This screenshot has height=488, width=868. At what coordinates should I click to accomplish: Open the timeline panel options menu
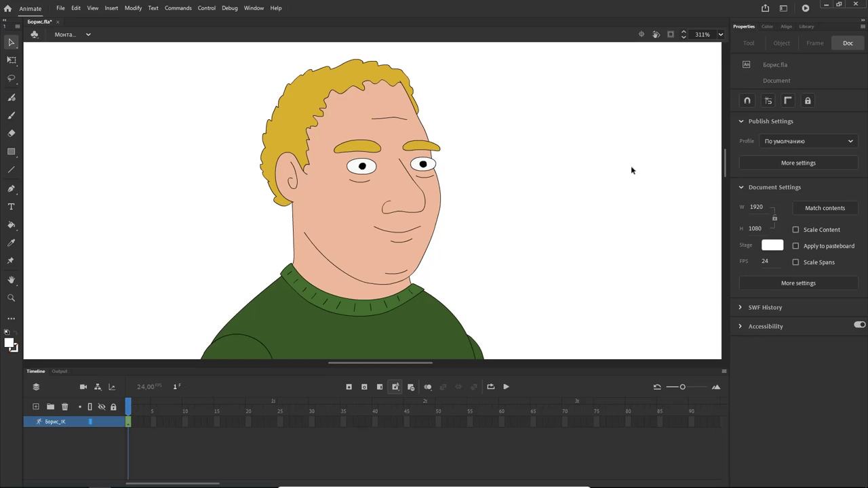click(x=724, y=371)
